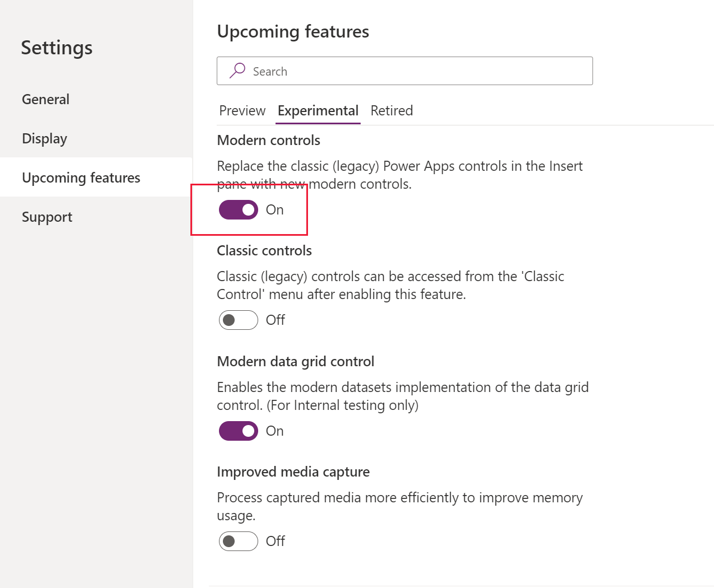This screenshot has height=588, width=714.
Task: Click the Improved media capture heading
Action: [293, 472]
